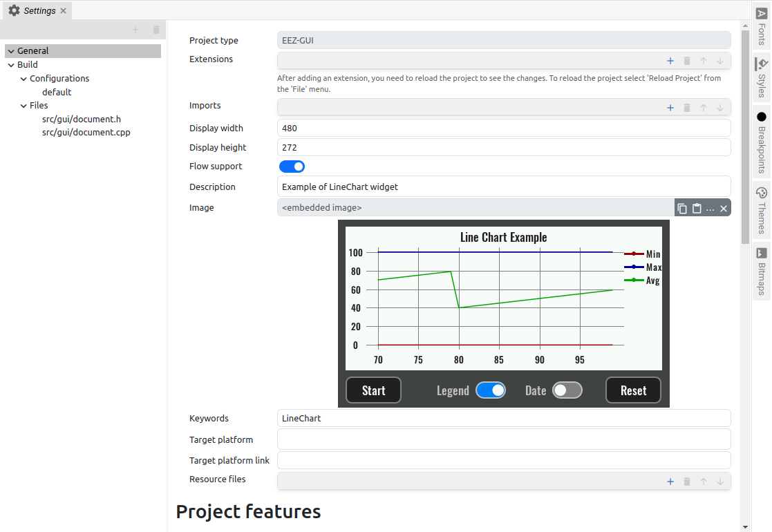Move import up with arrow icon
Screen dimensions: 772x532
click(x=704, y=108)
